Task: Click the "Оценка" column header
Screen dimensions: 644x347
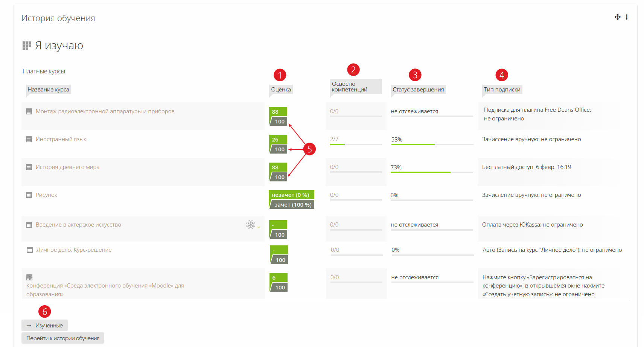Action: click(x=281, y=90)
